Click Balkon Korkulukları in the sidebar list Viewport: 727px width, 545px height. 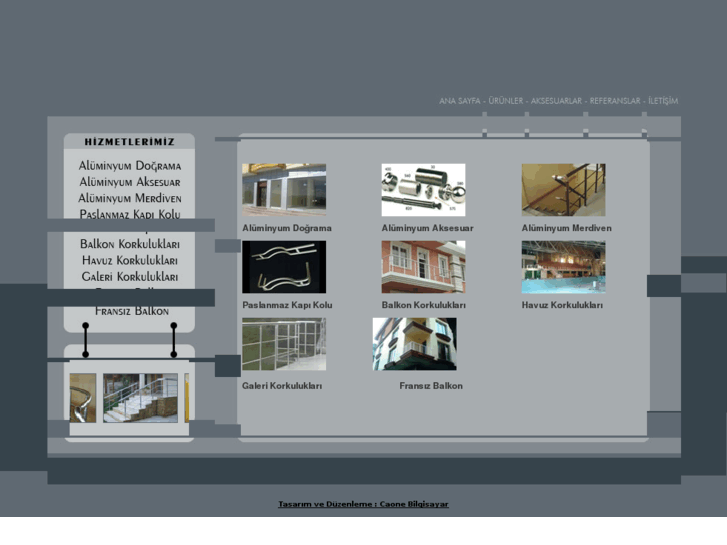129,244
